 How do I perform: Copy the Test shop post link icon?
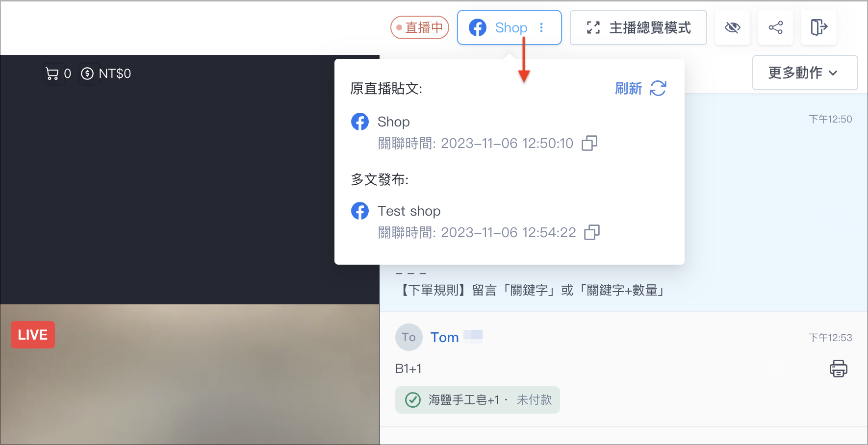click(x=592, y=232)
